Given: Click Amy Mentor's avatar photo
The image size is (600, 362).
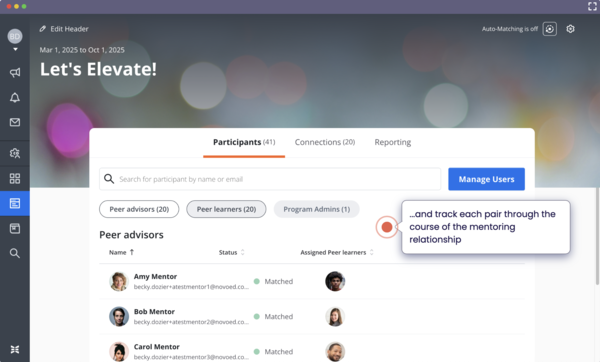Looking at the screenshot, I should 119,282.
